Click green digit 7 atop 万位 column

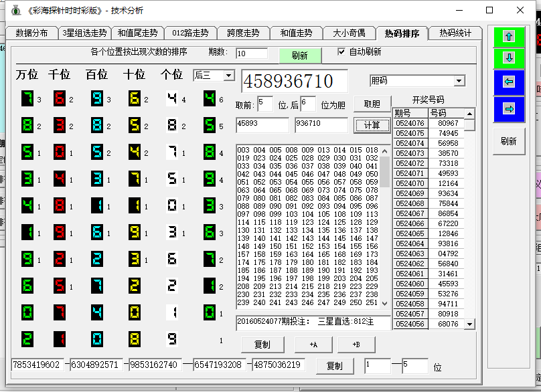coord(27,99)
